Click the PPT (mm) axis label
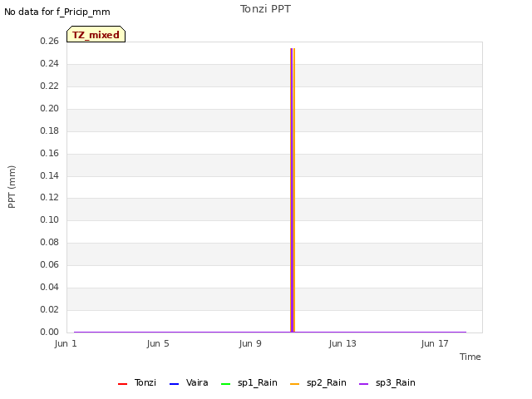This screenshot has width=532, height=399. click(12, 187)
